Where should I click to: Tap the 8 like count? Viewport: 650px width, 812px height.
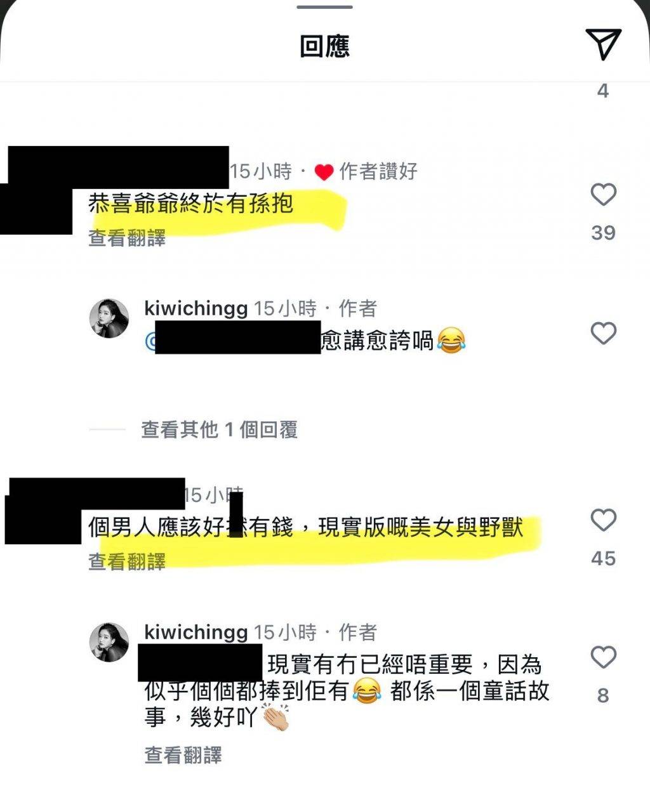(603, 696)
